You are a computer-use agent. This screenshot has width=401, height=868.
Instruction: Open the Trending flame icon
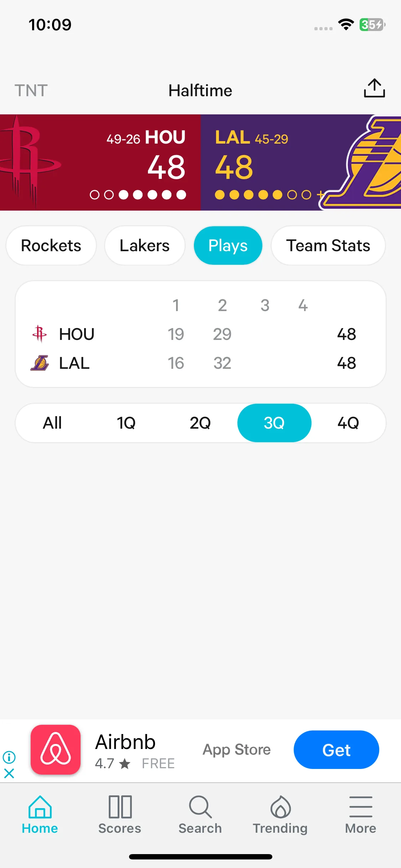pyautogui.click(x=281, y=807)
